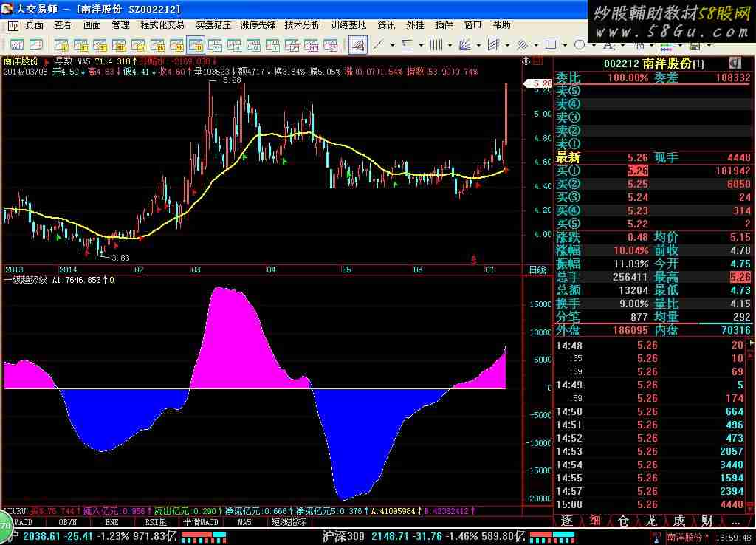
Task: Click the 南洋股份 status bar button
Action: click(687, 538)
